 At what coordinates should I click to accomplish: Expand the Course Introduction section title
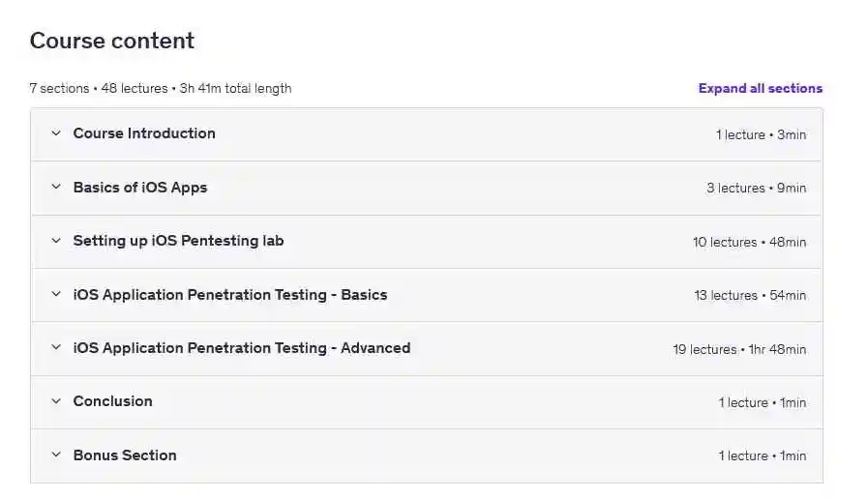point(144,133)
